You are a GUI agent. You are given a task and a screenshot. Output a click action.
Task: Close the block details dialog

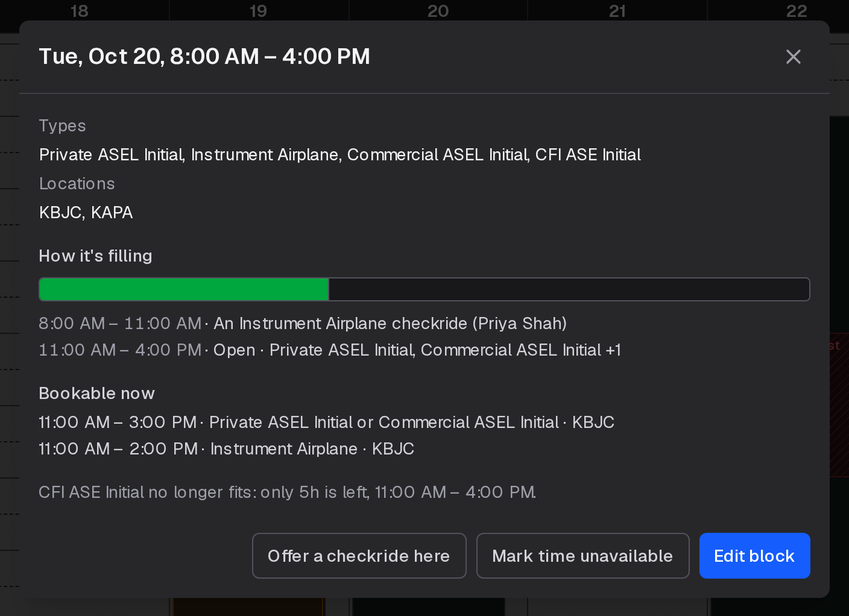point(794,57)
